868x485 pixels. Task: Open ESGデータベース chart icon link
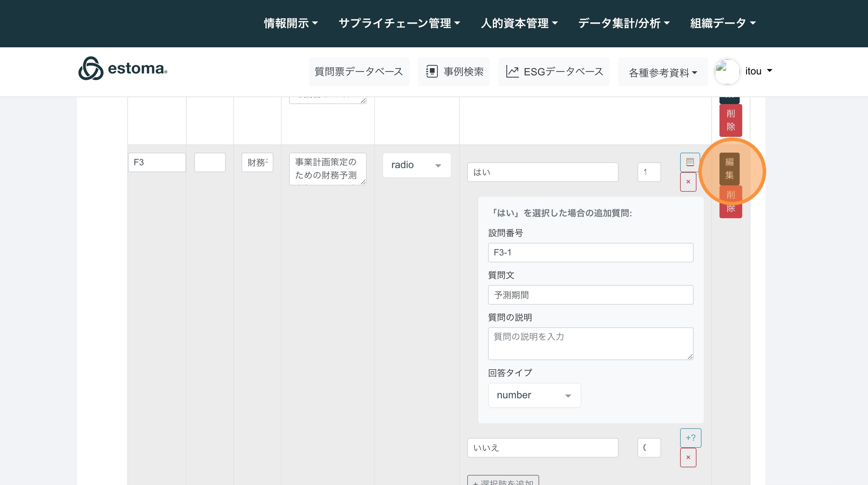click(554, 72)
